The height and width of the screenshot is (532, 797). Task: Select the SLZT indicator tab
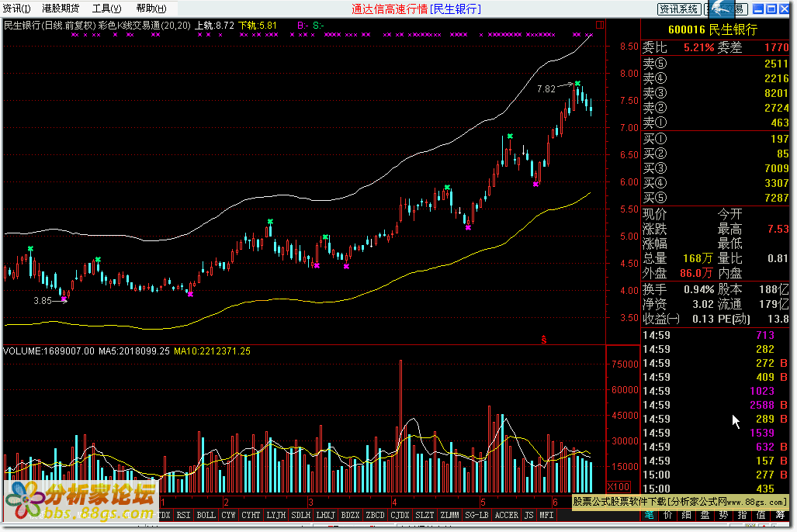425,515
